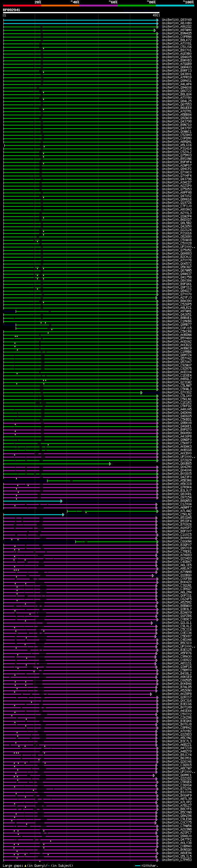The height and width of the screenshot is (868, 197).
Task: Click the UniRef100_C1MKB6 label
Action: point(177,321)
